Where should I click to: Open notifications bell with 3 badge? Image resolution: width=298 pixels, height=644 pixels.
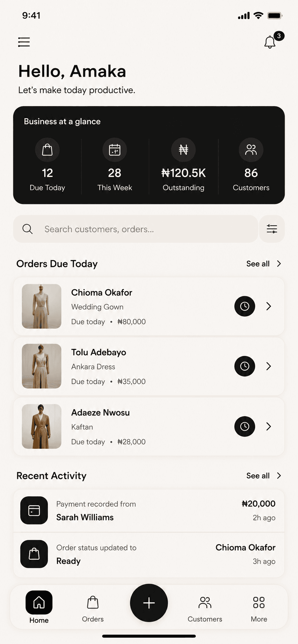click(270, 42)
